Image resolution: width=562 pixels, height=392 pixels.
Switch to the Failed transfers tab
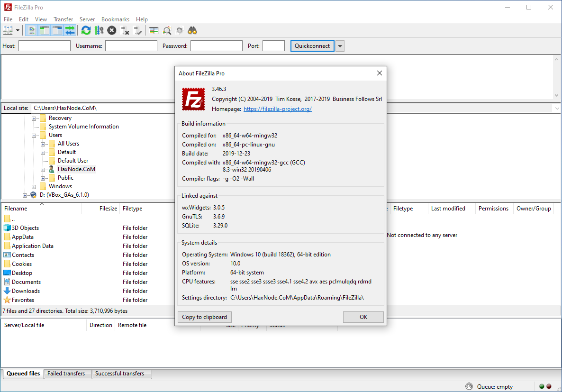(x=66, y=374)
